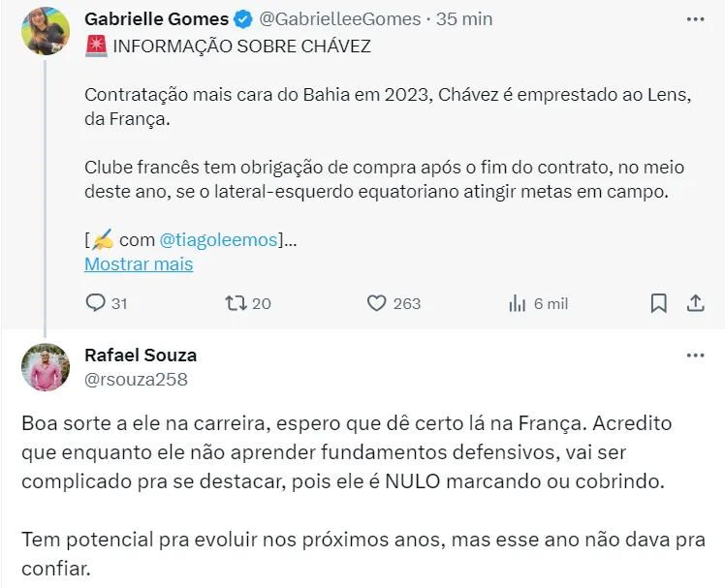Open Rafael Souza profile name
Viewport: 725px width, 588px height.
pos(141,355)
